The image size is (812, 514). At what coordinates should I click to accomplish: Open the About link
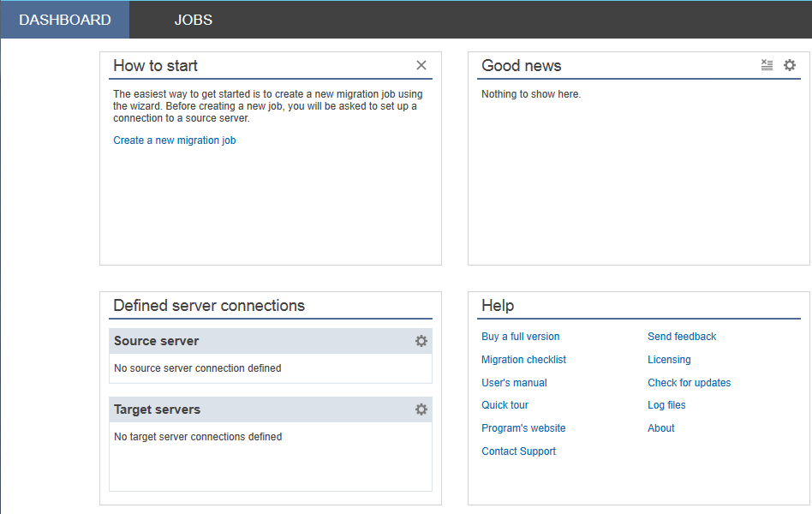click(661, 428)
